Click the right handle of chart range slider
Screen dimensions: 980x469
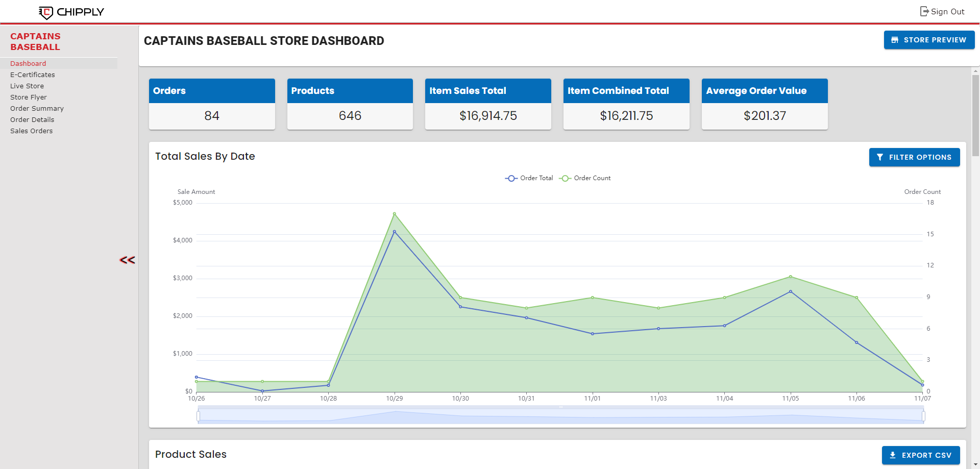pyautogui.click(x=923, y=416)
